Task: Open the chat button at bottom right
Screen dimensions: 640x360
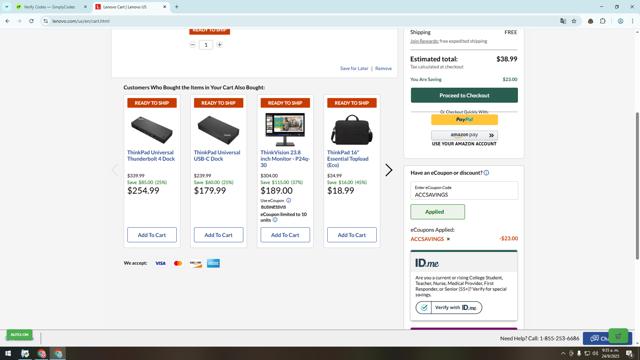Action: click(596, 338)
